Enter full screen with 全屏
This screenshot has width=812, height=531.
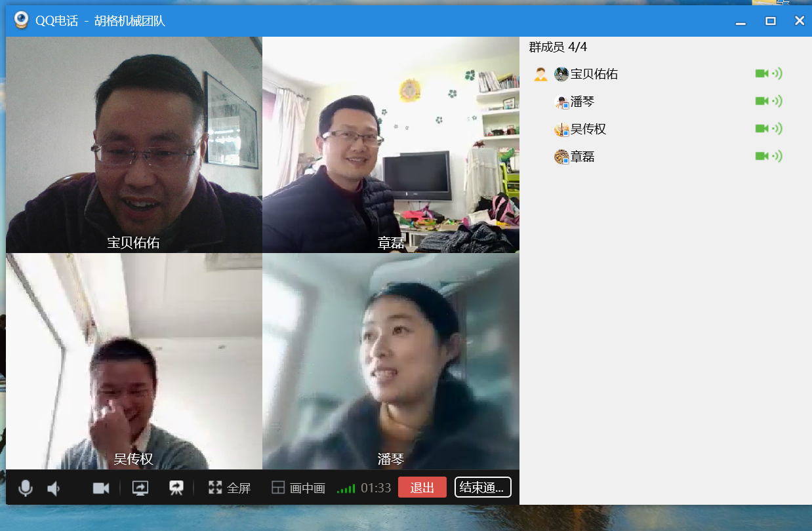point(230,488)
